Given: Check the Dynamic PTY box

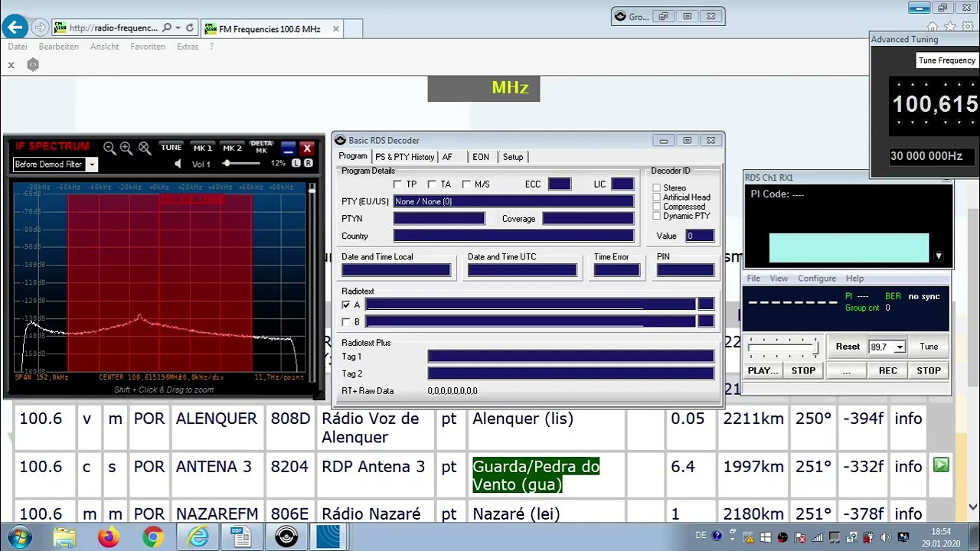Looking at the screenshot, I should point(657,217).
